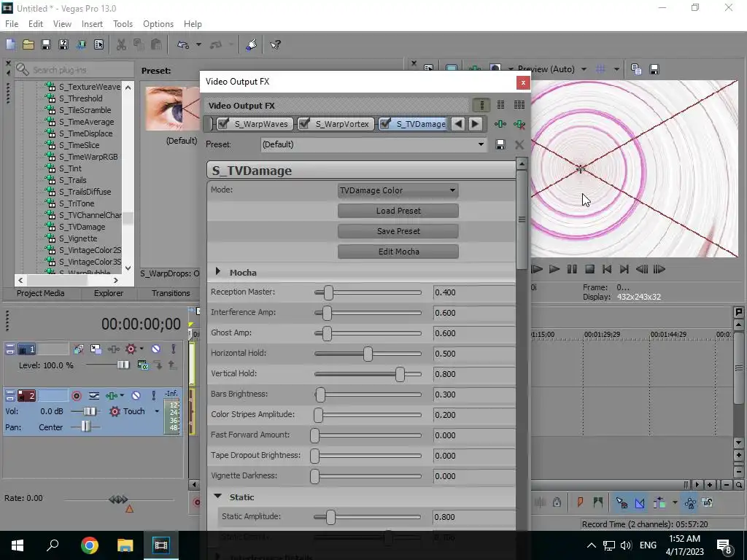Expand the Mocha section
The height and width of the screenshot is (560, 747).
point(217,272)
